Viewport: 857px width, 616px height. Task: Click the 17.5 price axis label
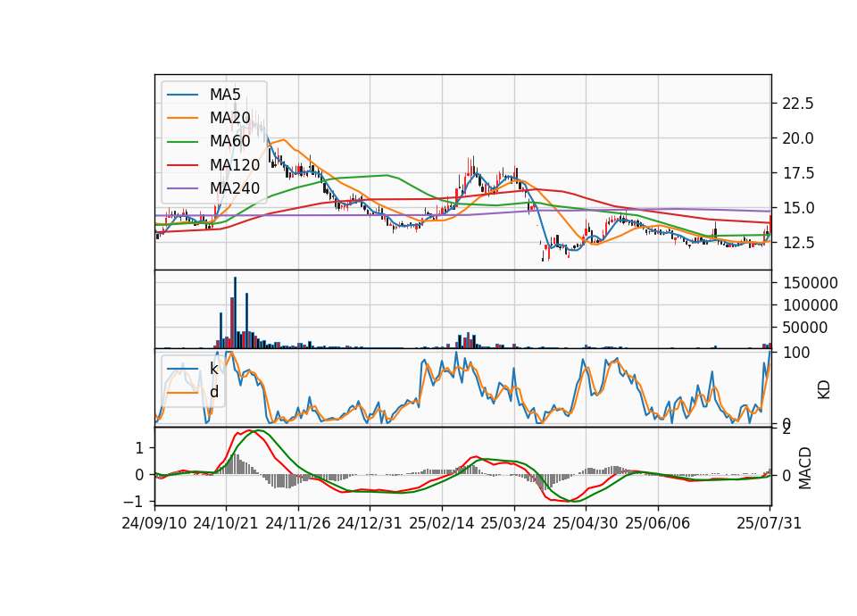pos(798,173)
